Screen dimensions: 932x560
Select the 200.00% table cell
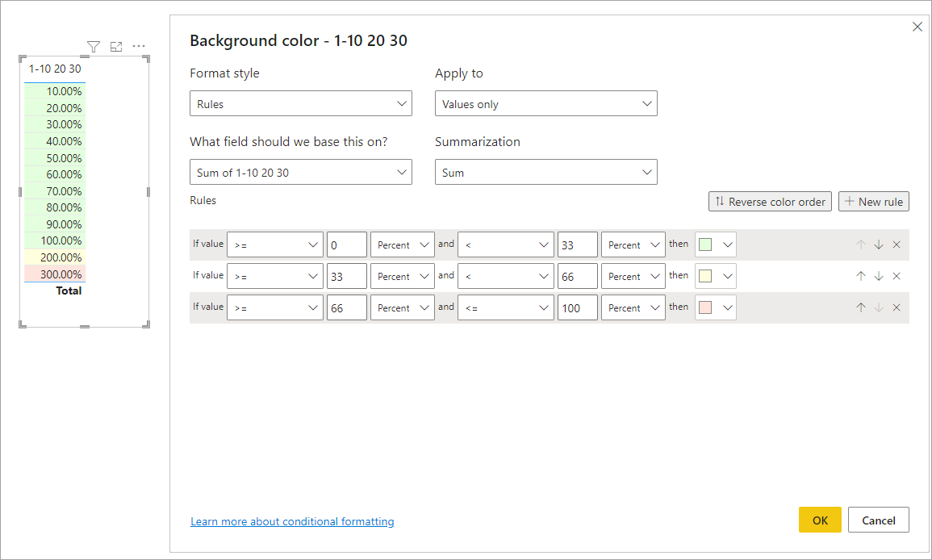pyautogui.click(x=56, y=257)
